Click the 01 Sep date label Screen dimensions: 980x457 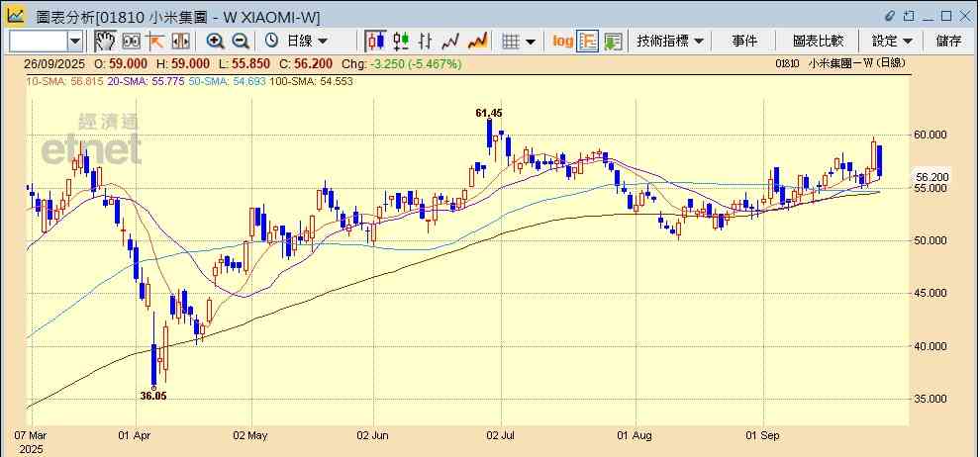coord(764,436)
